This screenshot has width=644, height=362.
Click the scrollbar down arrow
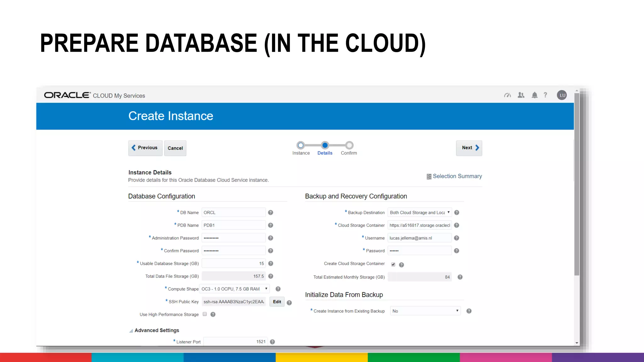[x=577, y=343]
